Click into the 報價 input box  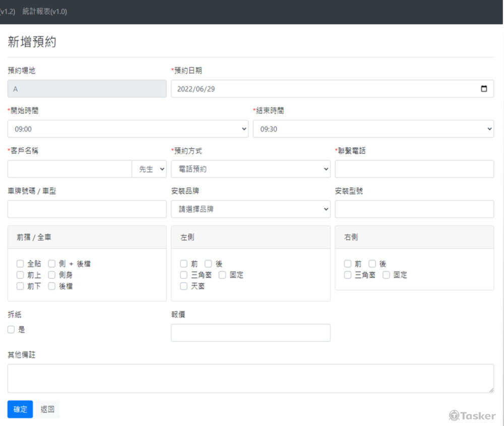click(250, 333)
